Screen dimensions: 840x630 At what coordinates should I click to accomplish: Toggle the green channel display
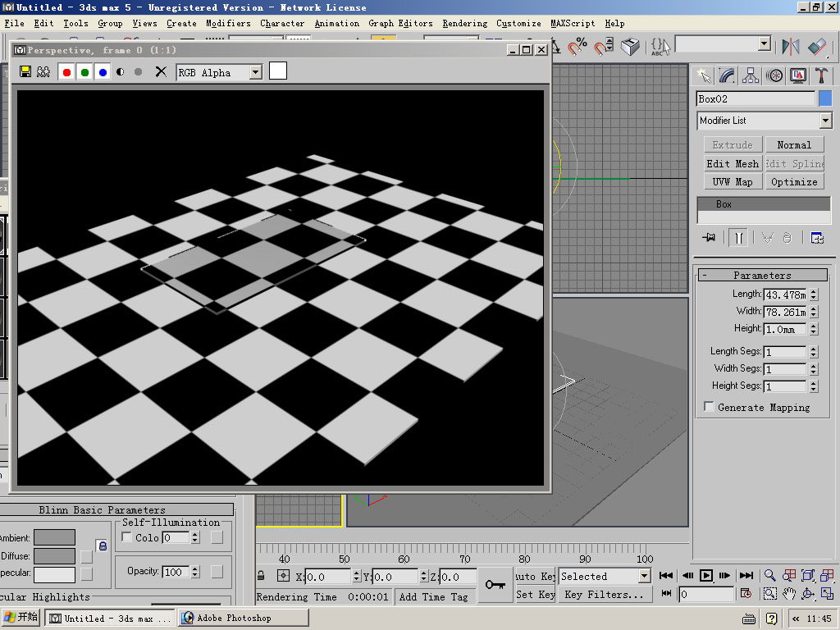pos(84,72)
